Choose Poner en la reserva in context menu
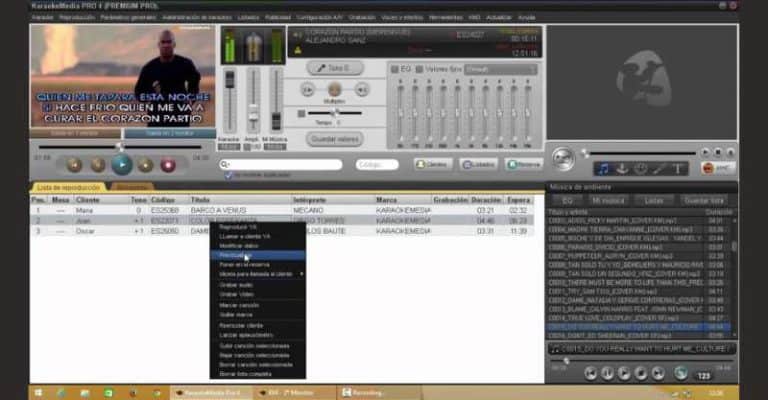This screenshot has width=768, height=400. click(x=257, y=265)
